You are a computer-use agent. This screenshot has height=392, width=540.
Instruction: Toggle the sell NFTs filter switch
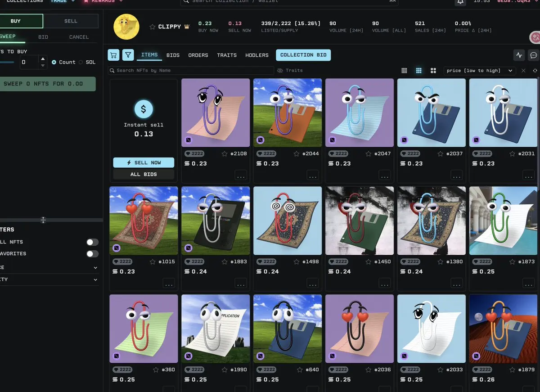pyautogui.click(x=92, y=242)
